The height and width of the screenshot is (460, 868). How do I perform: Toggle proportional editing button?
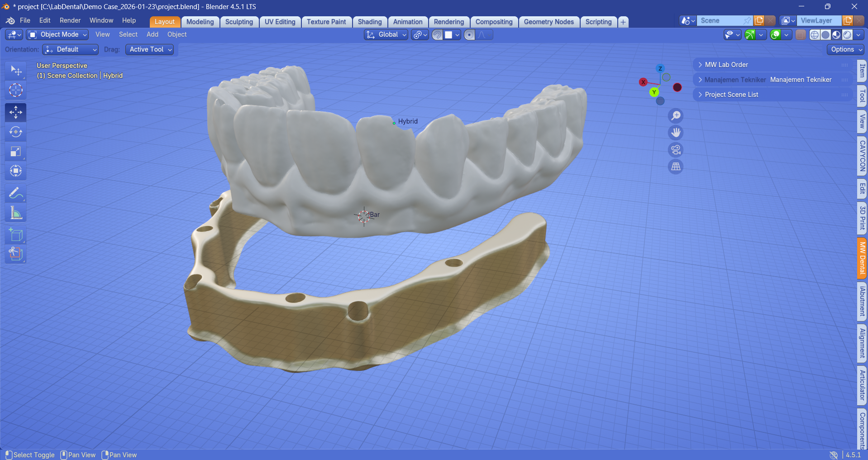(x=469, y=35)
